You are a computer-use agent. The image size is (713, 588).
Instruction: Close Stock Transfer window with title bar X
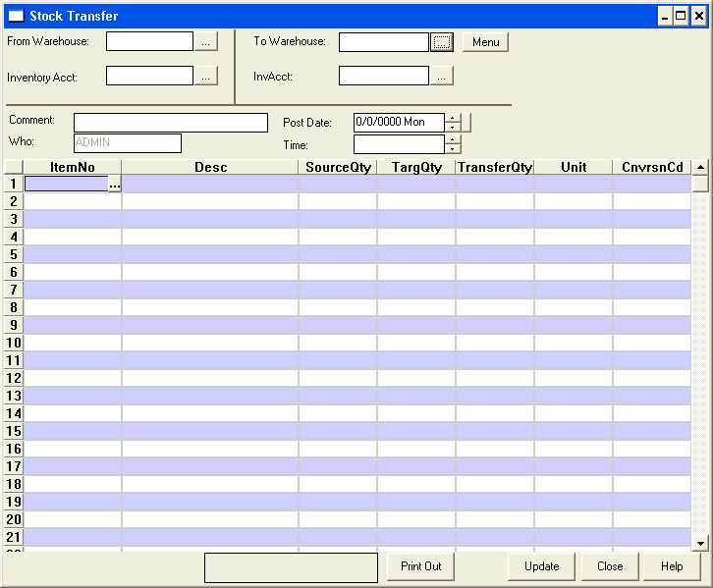click(699, 17)
